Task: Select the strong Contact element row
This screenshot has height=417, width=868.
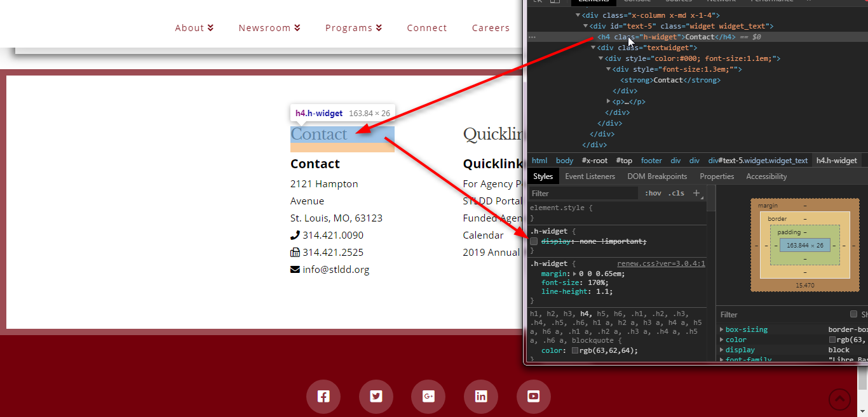Action: (x=670, y=80)
